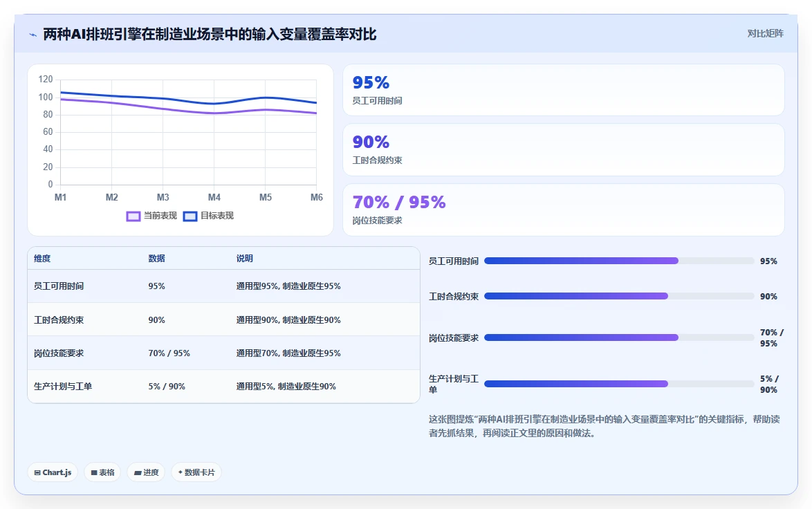
Task: Click the 当前表现 legend label
Action: click(160, 215)
